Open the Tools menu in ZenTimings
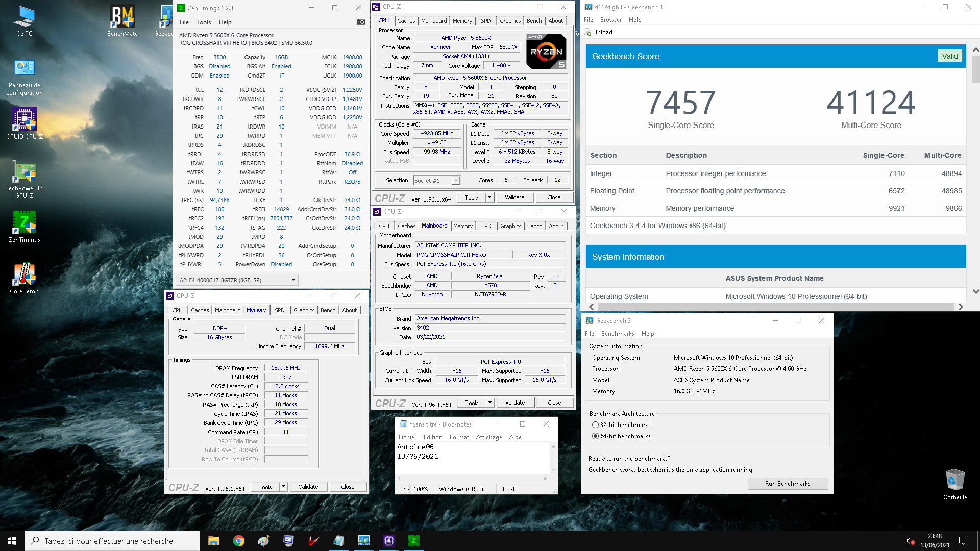Viewport: 980px width, 551px height. [204, 22]
